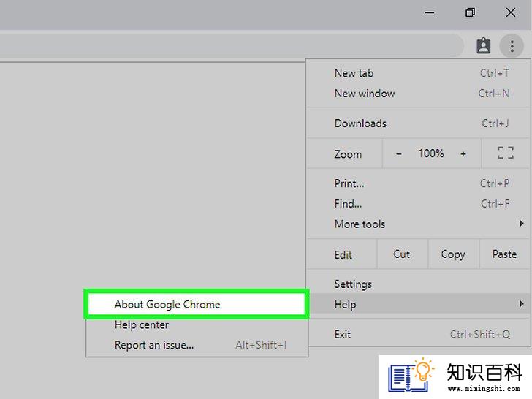
Task: Expand the More tools submenu
Action: point(418,224)
